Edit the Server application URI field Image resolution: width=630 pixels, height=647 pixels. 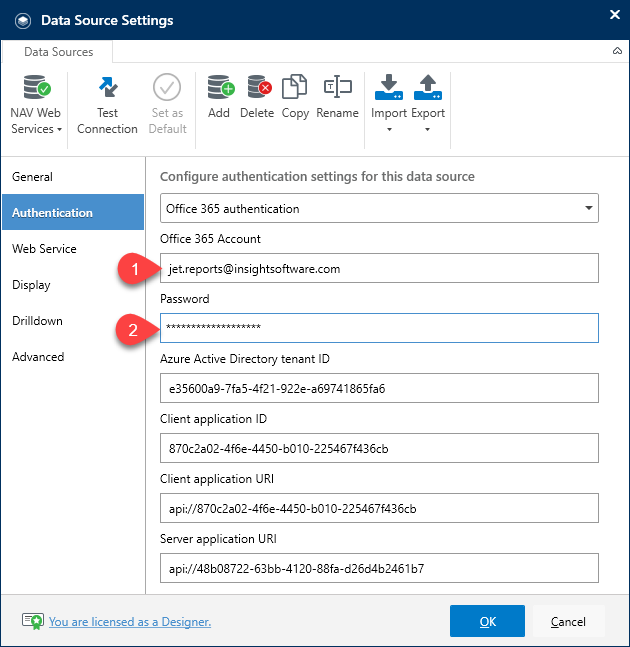pos(379,568)
